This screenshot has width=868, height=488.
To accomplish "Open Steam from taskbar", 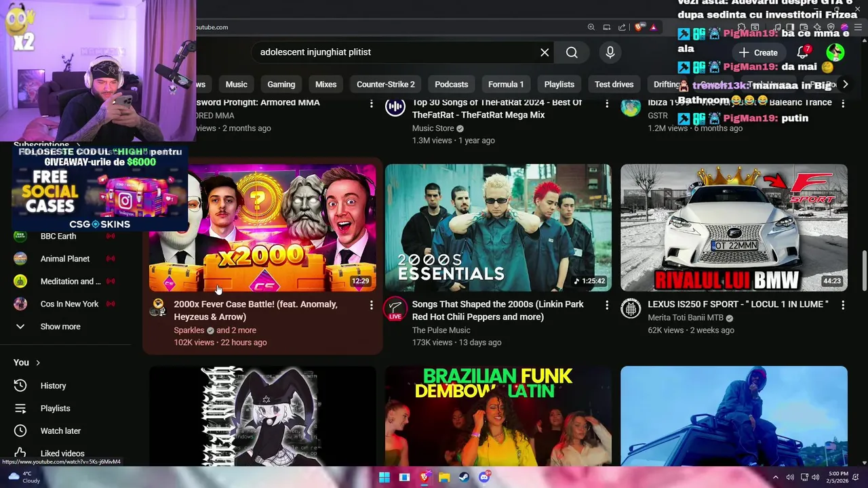I will click(464, 477).
